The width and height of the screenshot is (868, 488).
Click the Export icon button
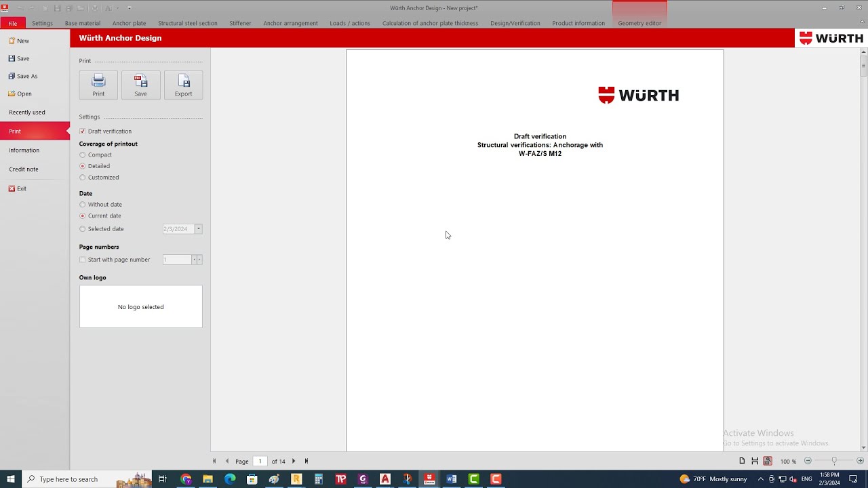point(183,85)
